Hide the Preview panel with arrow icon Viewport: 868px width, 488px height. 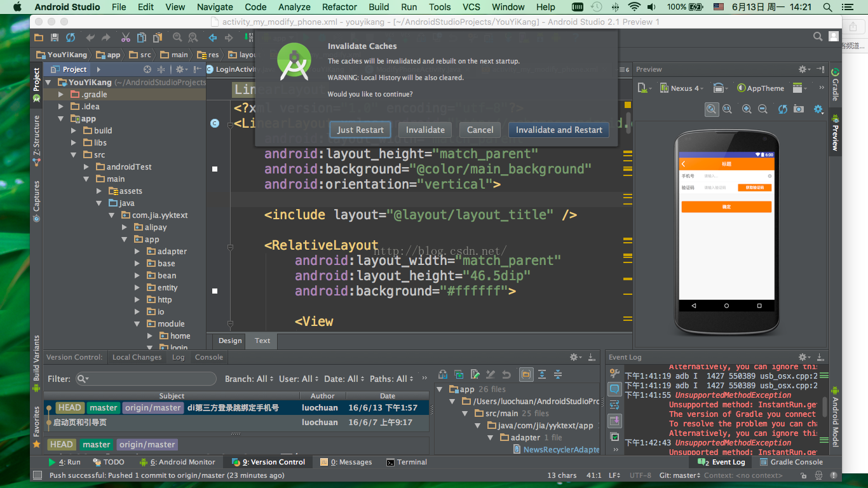pos(820,69)
